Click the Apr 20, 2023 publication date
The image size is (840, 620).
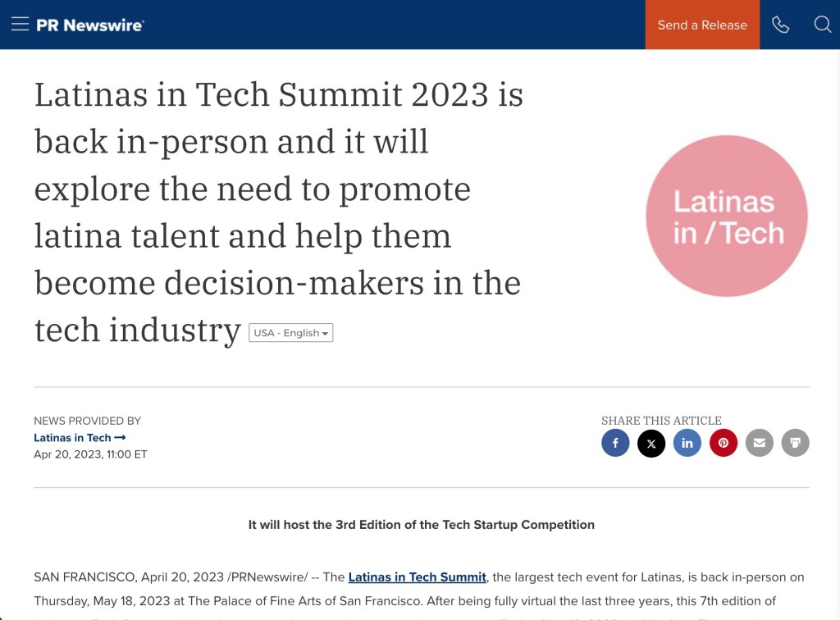tap(90, 454)
